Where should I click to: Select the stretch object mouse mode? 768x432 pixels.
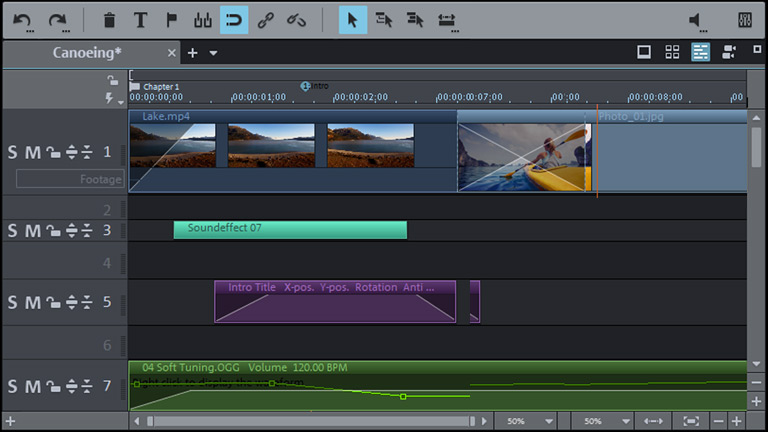[x=447, y=21]
